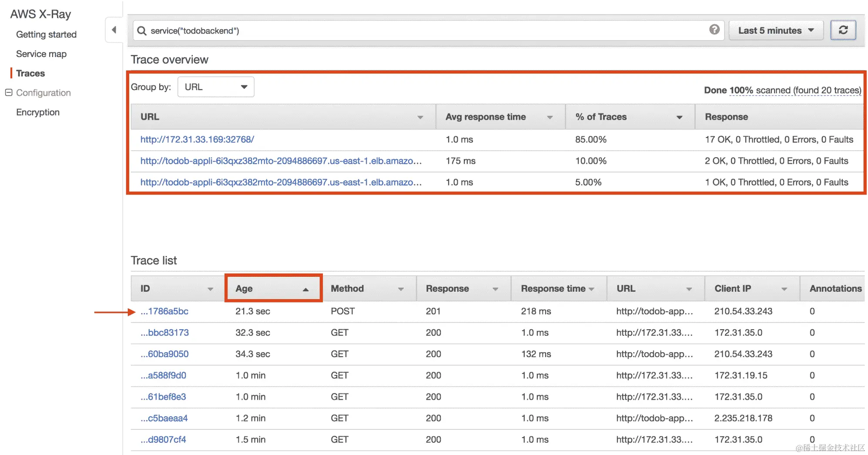The height and width of the screenshot is (455, 868).
Task: Select the 32.3 sec age cell
Action: 253,333
